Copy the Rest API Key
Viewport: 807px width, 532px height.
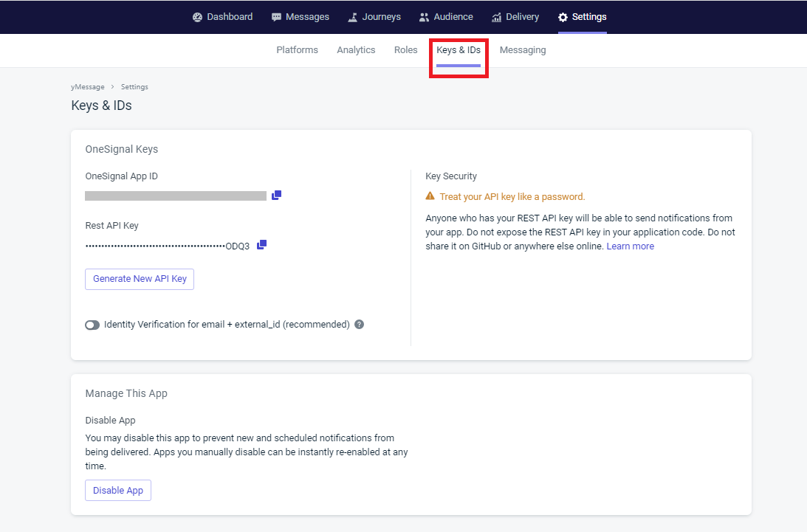[x=261, y=244]
